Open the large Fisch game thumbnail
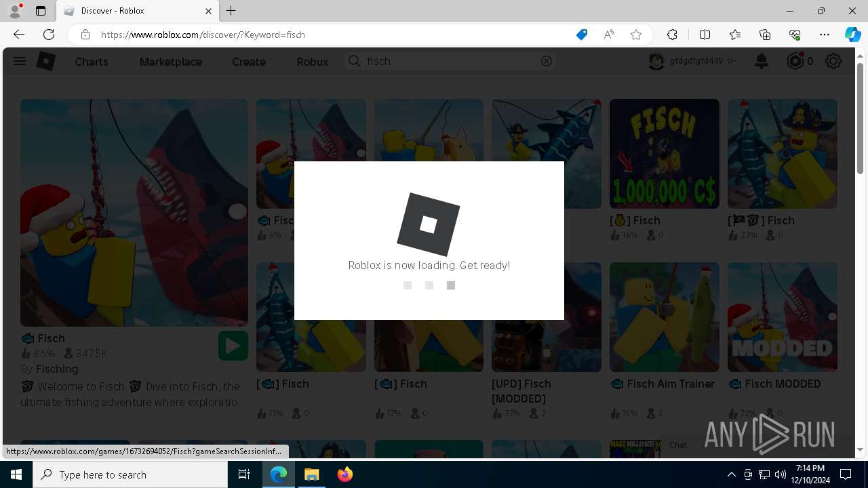The height and width of the screenshot is (488, 868). (x=134, y=213)
